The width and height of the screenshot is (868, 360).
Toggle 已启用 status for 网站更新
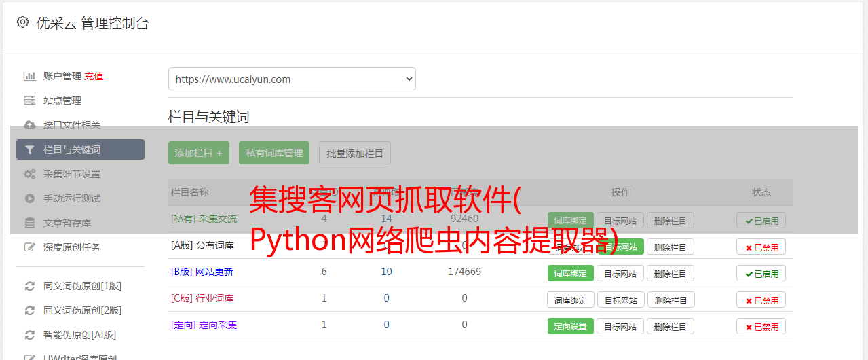click(x=761, y=273)
